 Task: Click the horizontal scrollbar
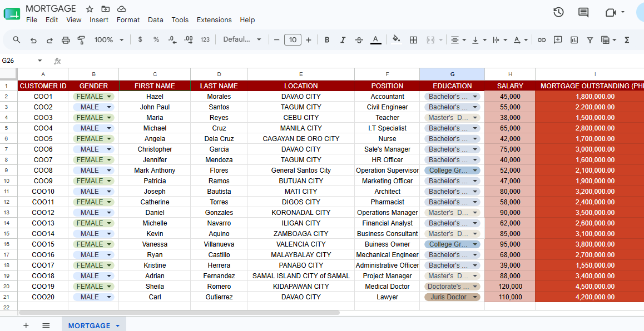[179, 313]
